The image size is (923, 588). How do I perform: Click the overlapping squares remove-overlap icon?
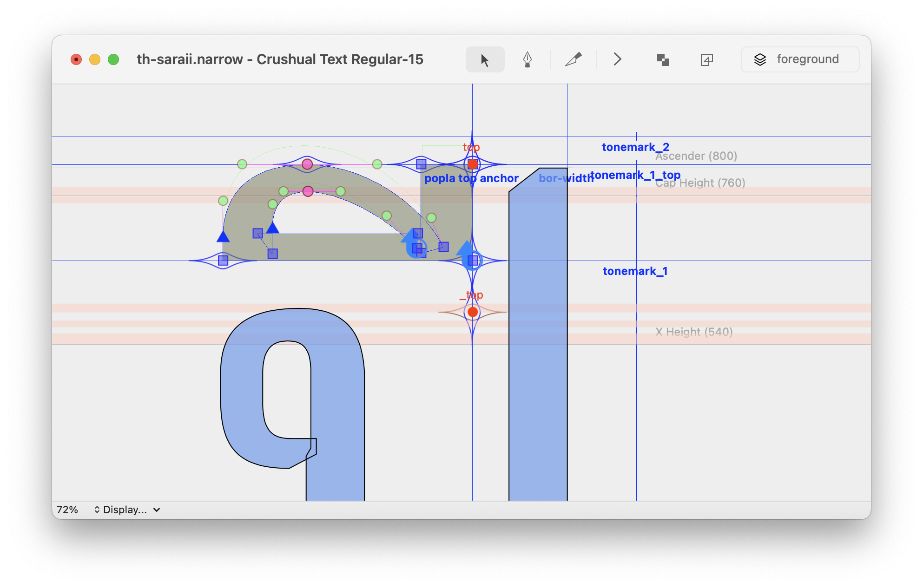663,59
